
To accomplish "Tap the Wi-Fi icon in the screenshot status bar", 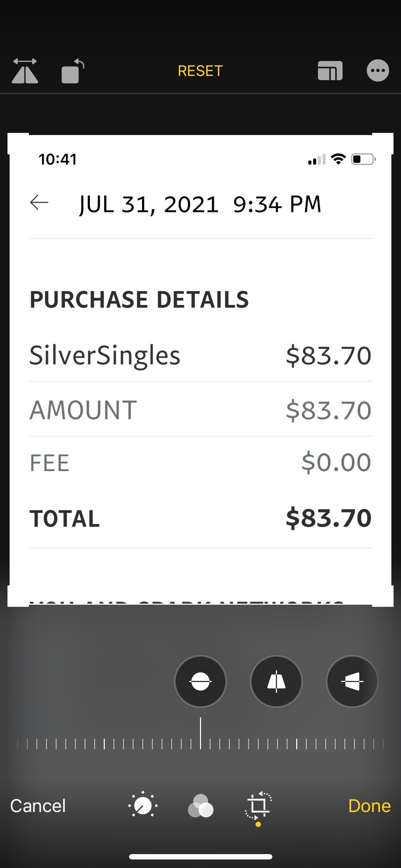I will (337, 159).
